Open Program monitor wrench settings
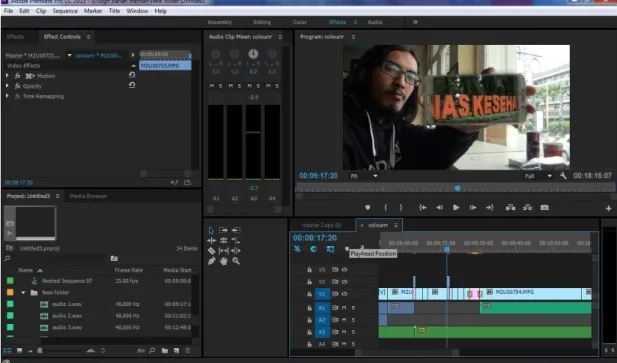 click(x=563, y=176)
